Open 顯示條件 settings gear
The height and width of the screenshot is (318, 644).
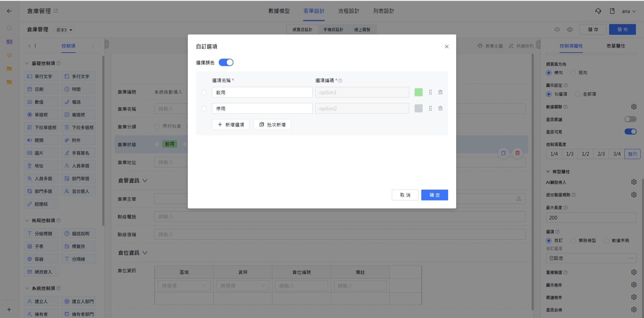point(634,285)
